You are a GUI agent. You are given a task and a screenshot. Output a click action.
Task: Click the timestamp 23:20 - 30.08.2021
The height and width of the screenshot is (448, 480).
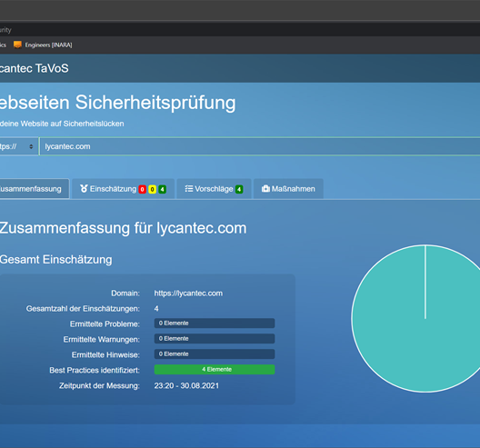pyautogui.click(x=186, y=385)
